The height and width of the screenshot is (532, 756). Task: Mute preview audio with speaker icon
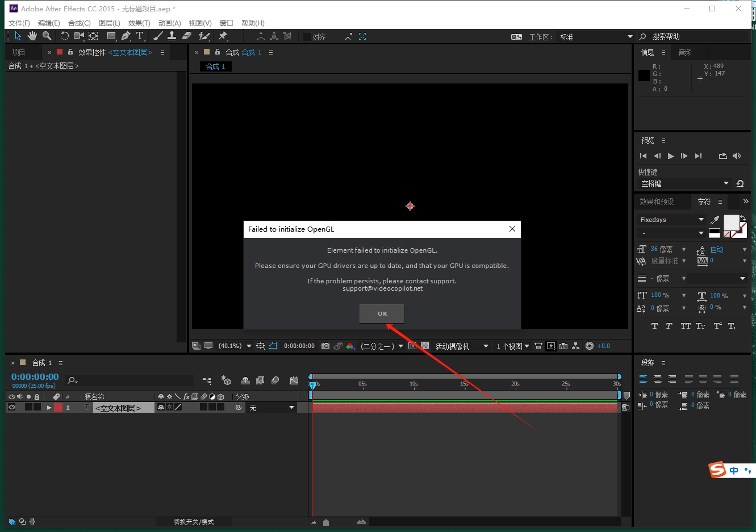point(737,156)
